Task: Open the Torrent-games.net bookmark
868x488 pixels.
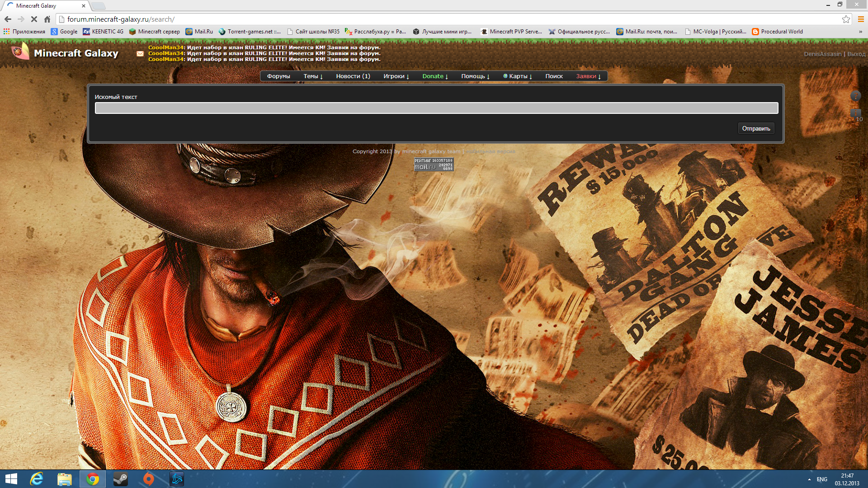Action: pos(250,32)
